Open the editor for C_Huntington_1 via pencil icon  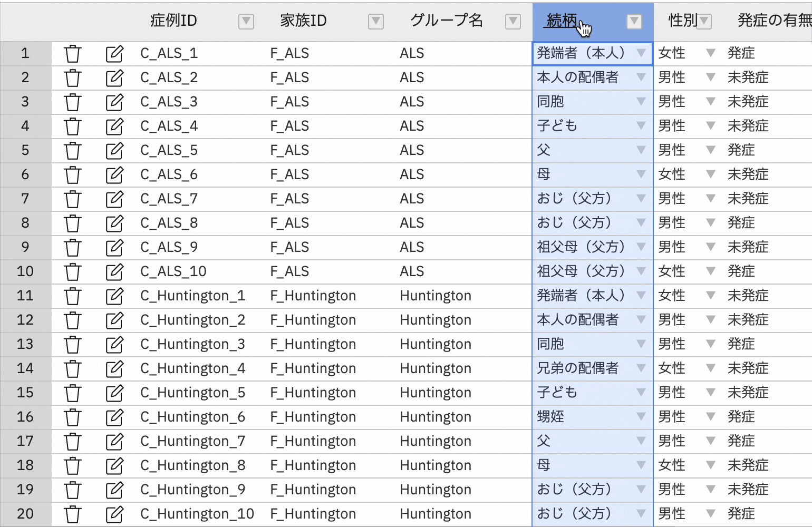[x=114, y=296]
